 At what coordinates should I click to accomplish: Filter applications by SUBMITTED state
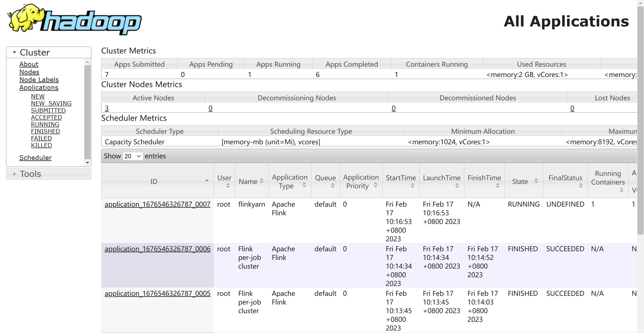(48, 110)
